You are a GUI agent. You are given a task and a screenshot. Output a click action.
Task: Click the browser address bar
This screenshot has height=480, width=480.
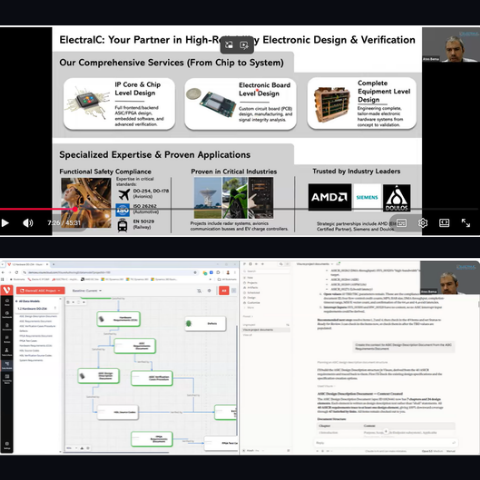click(x=110, y=272)
